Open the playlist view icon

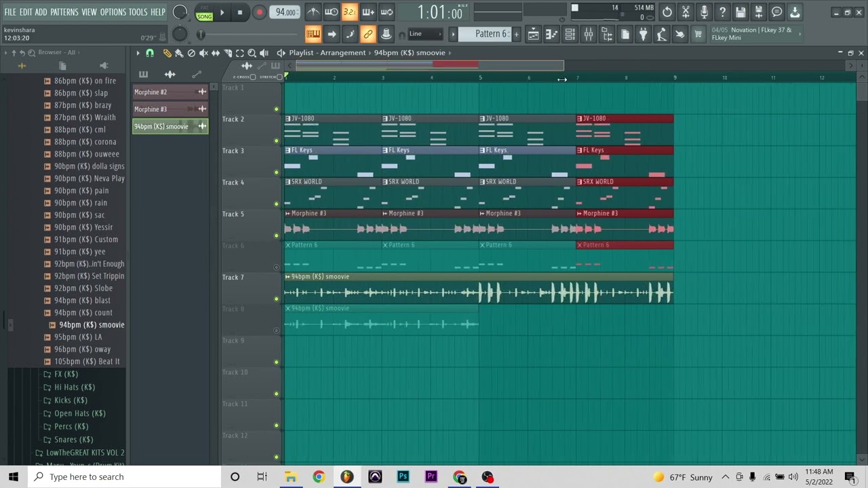point(534,34)
